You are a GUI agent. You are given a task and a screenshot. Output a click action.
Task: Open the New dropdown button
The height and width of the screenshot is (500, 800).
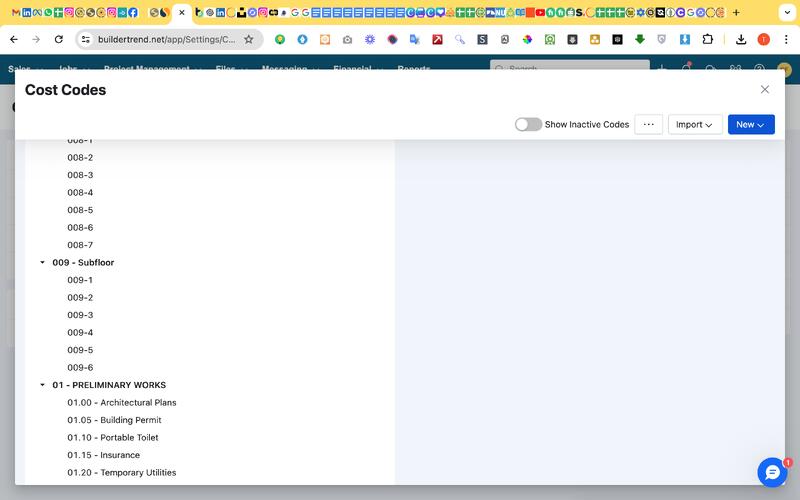click(751, 124)
